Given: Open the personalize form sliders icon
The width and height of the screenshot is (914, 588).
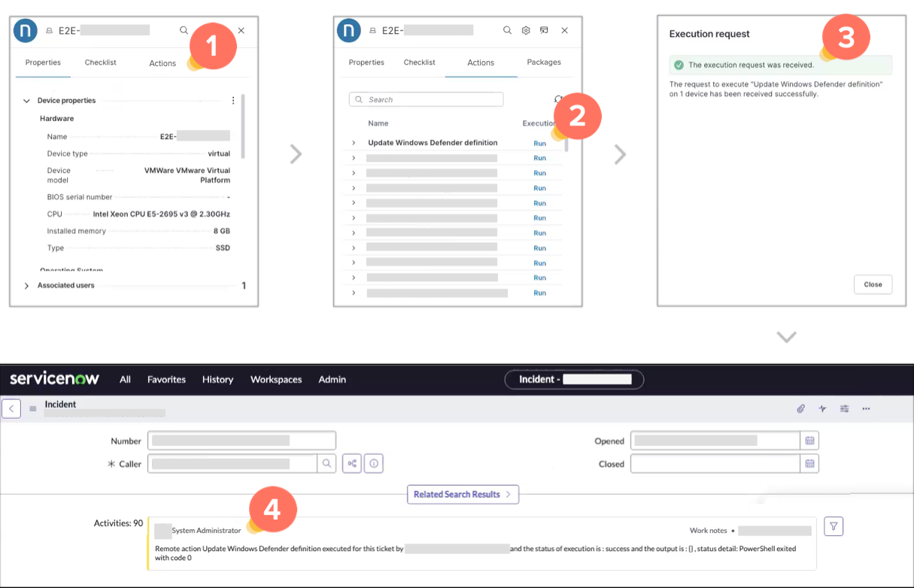Looking at the screenshot, I should (x=844, y=408).
